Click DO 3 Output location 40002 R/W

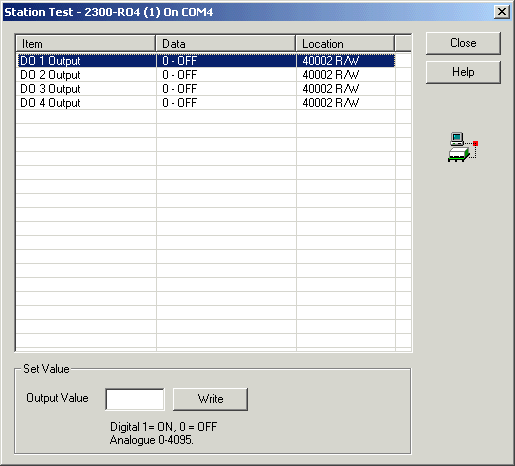click(x=331, y=89)
